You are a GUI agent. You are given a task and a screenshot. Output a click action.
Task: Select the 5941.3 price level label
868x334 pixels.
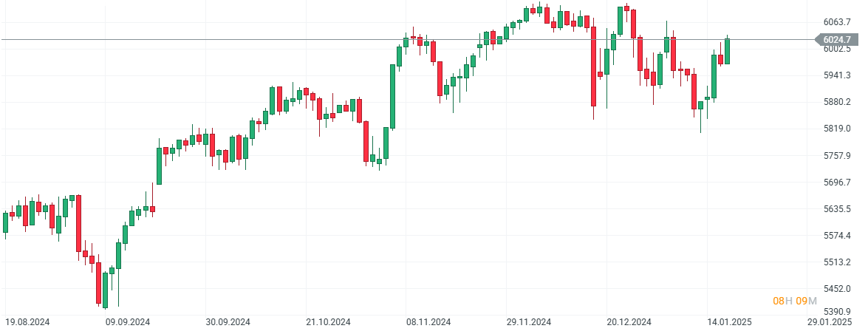(836, 75)
